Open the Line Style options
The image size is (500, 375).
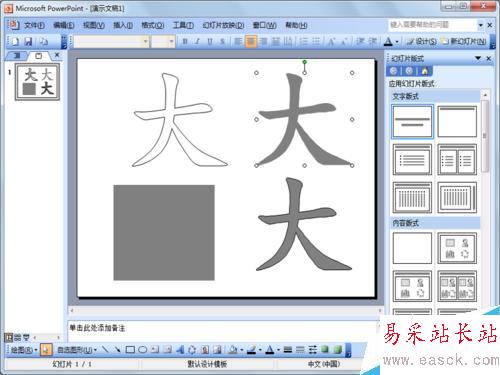288,350
